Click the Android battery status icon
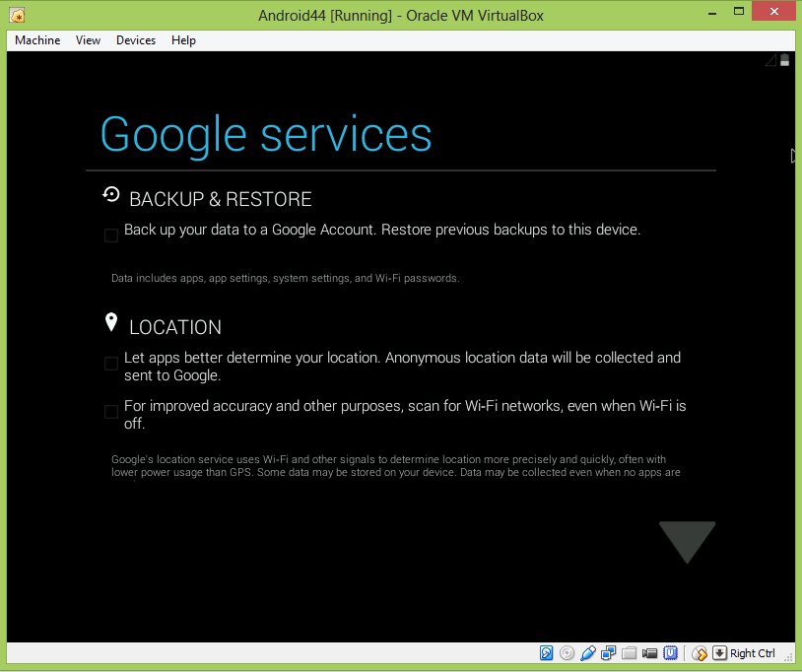This screenshot has height=672, width=802. (x=784, y=60)
